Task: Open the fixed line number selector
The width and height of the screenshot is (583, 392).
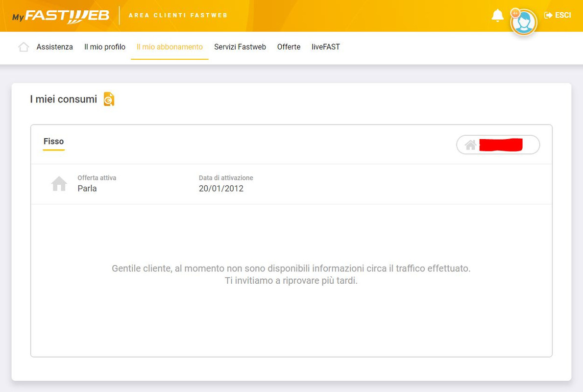Action: click(x=498, y=145)
